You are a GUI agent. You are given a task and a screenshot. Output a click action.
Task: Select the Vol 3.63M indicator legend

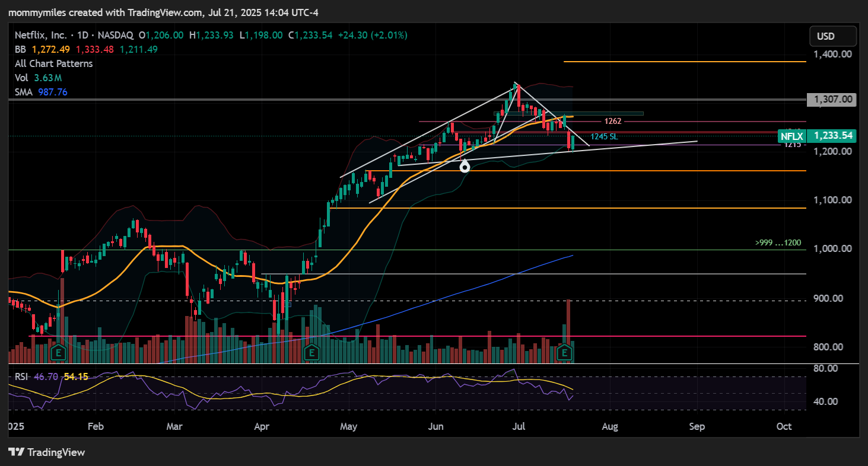pyautogui.click(x=39, y=78)
